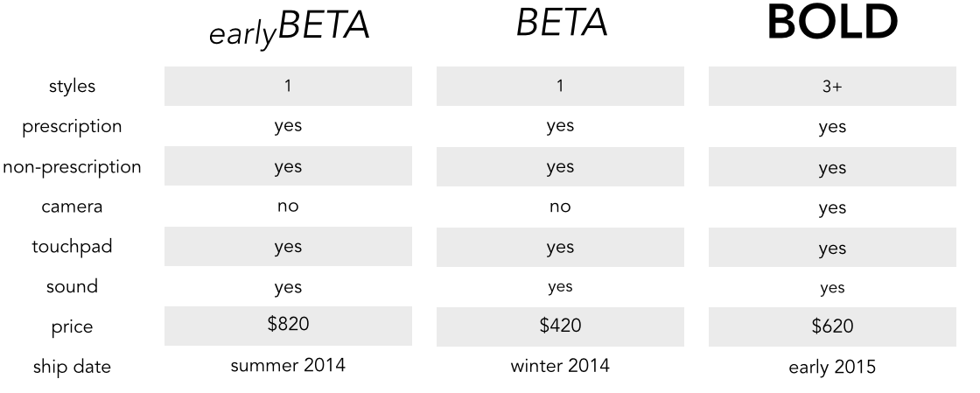The height and width of the screenshot is (393, 980).
Task: Click earlyBETA's camera no value
Action: coord(288,207)
